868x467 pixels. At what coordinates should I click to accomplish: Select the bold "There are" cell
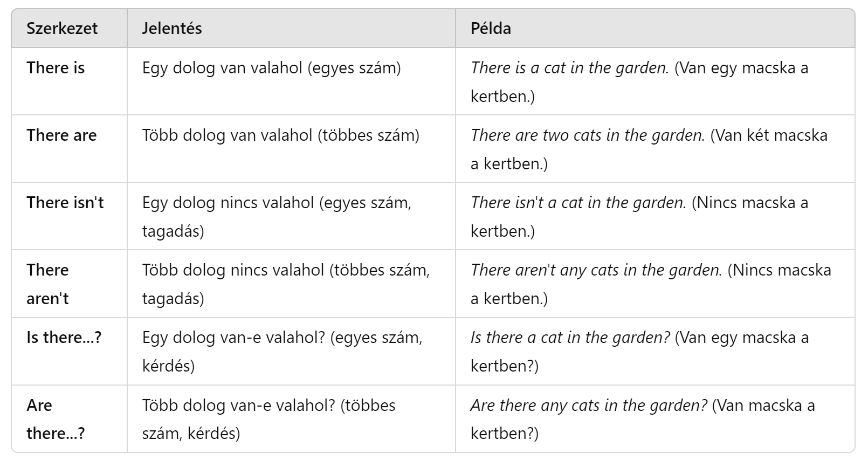pos(61,135)
